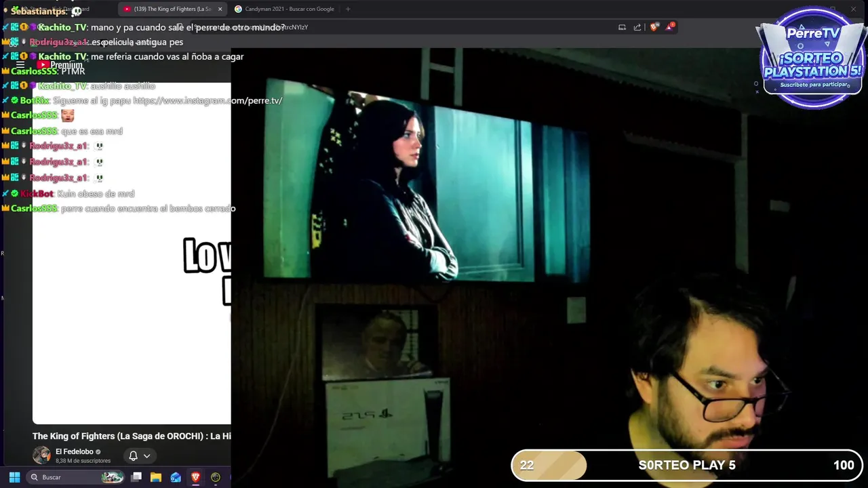868x488 pixels.
Task: Open El Fedelobo channel avatar
Action: pos(41,455)
